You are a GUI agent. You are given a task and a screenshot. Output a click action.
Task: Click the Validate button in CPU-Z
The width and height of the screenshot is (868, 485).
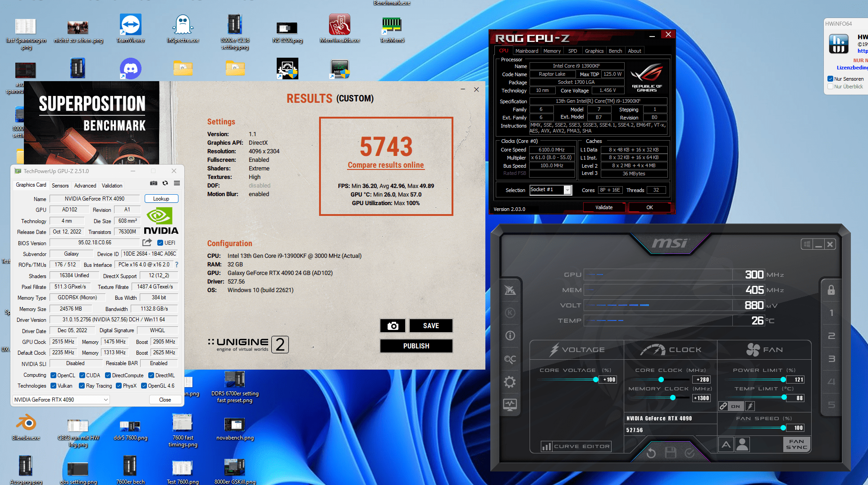pyautogui.click(x=604, y=207)
